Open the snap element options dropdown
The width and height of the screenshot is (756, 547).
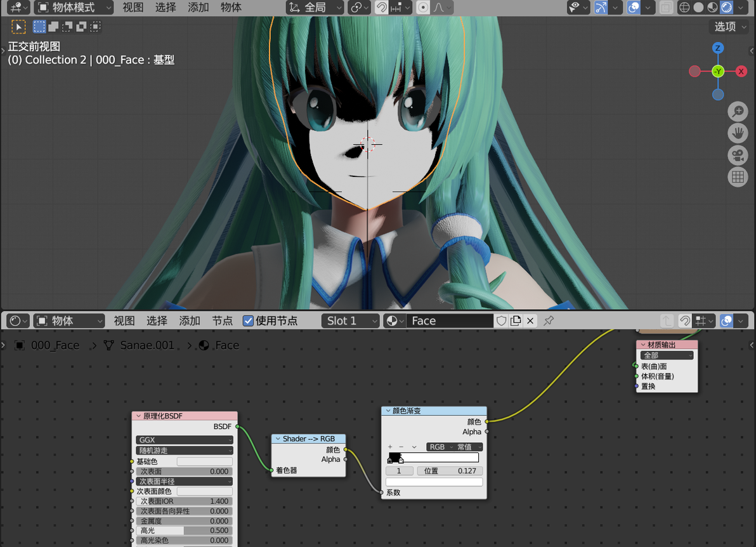click(400, 7)
